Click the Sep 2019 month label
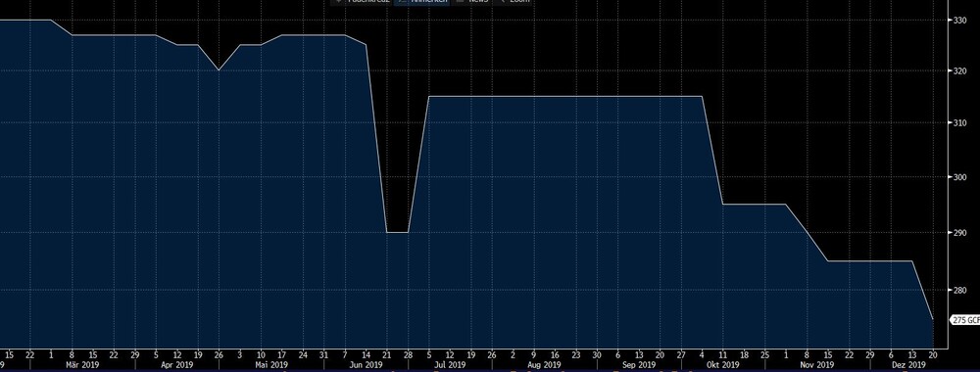 [x=639, y=364]
